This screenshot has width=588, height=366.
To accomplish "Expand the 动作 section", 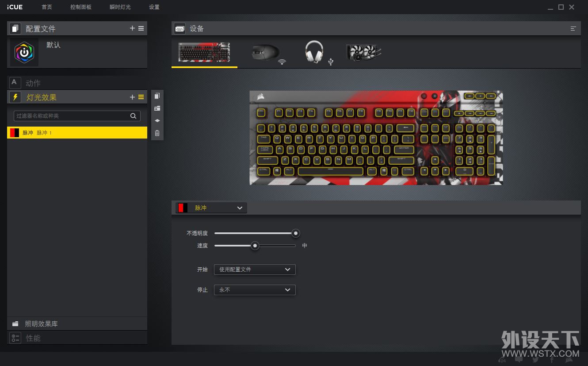I will coord(77,83).
